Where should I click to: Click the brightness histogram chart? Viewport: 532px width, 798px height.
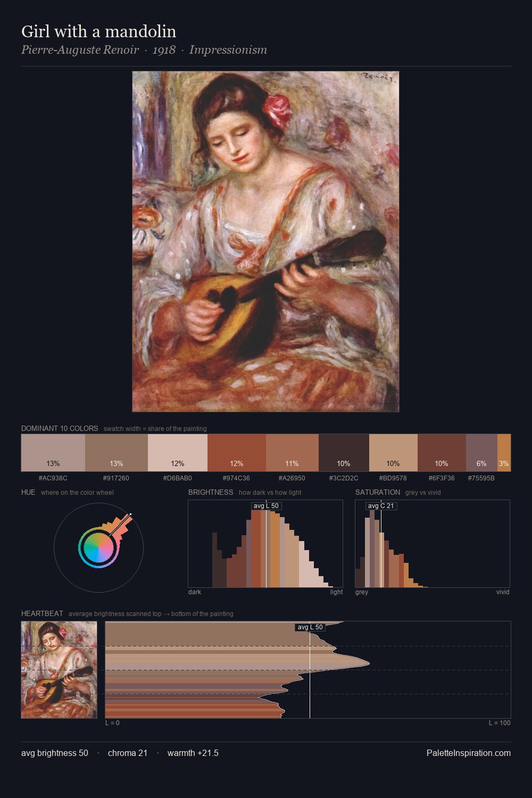pyautogui.click(x=265, y=544)
